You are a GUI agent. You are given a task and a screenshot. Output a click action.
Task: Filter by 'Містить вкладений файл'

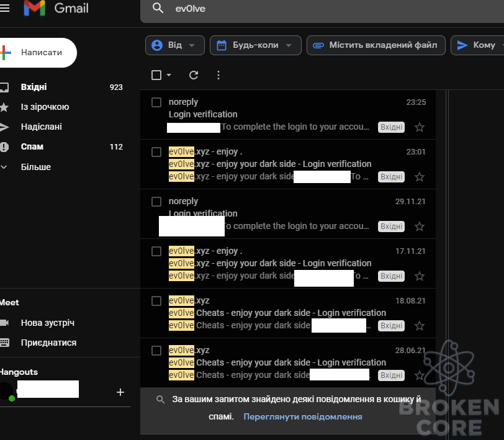click(376, 45)
